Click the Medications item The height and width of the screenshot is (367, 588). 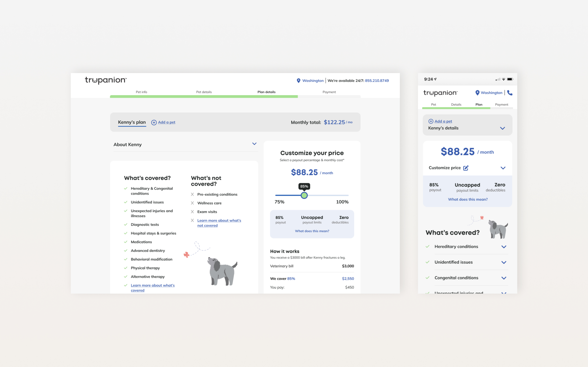[x=141, y=242]
